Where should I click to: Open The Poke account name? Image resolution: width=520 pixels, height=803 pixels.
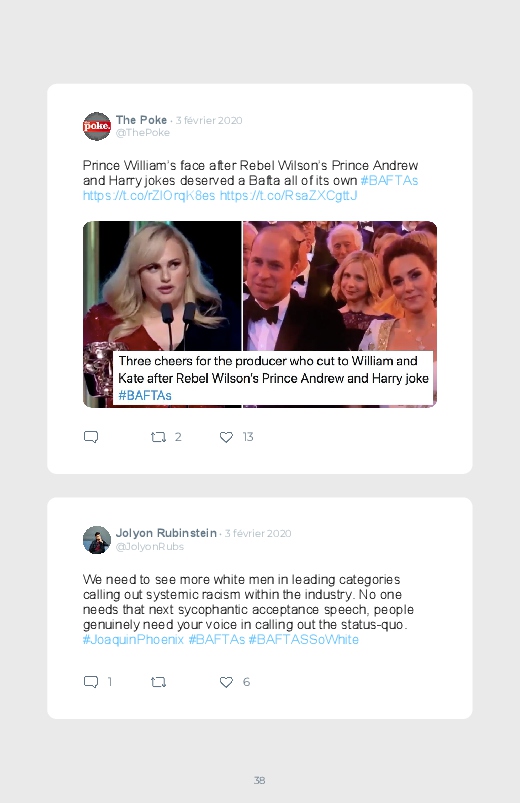(x=141, y=120)
